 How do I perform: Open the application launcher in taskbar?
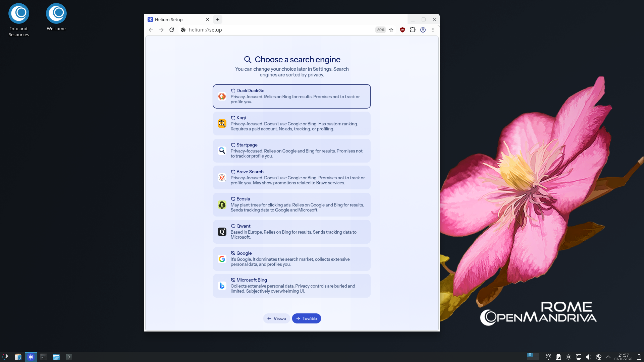pos(5,357)
